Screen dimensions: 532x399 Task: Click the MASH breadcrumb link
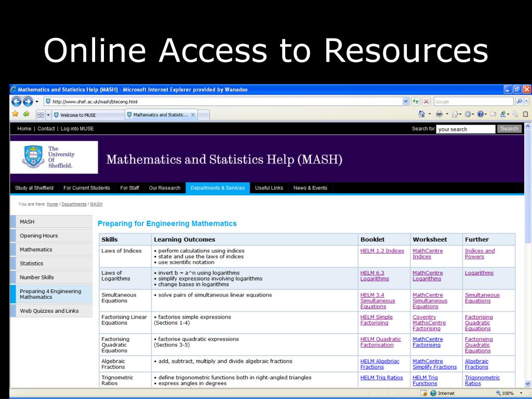coord(96,204)
